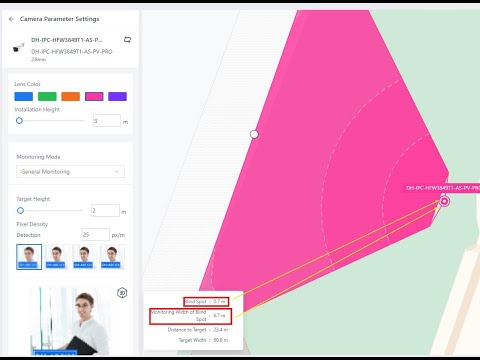Select the blue lens color

[x=24, y=96]
